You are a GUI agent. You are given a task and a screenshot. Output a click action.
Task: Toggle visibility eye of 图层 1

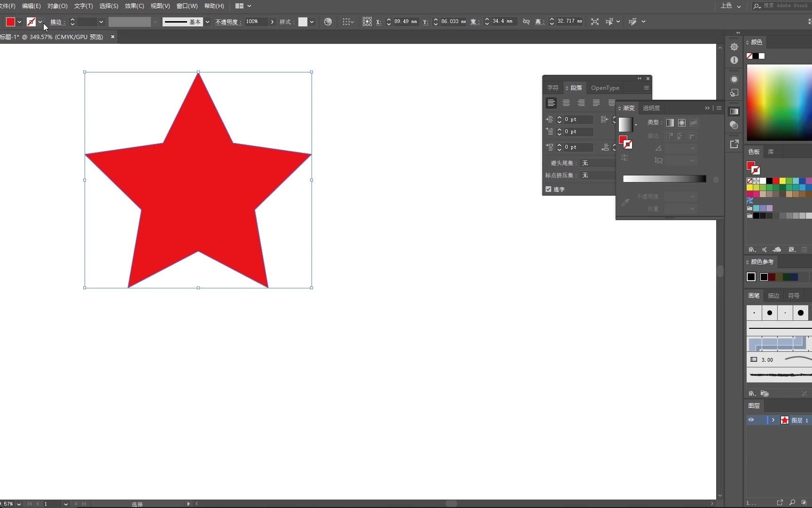[x=751, y=420]
